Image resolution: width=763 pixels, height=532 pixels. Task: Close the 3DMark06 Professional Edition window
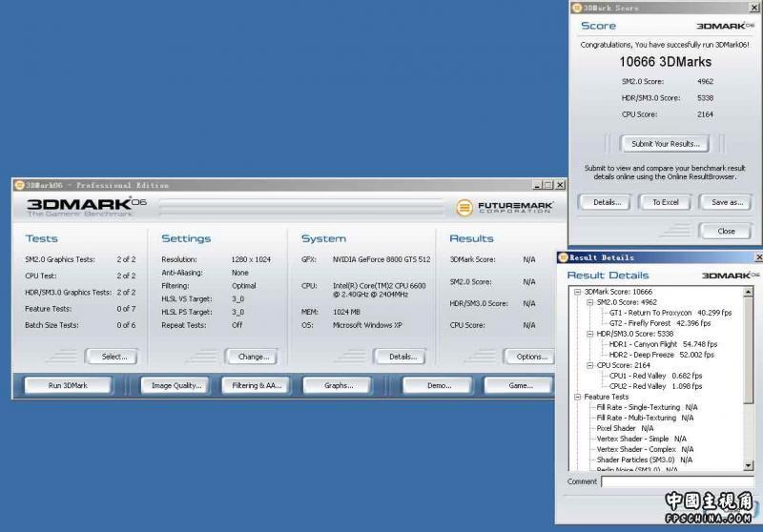(560, 185)
